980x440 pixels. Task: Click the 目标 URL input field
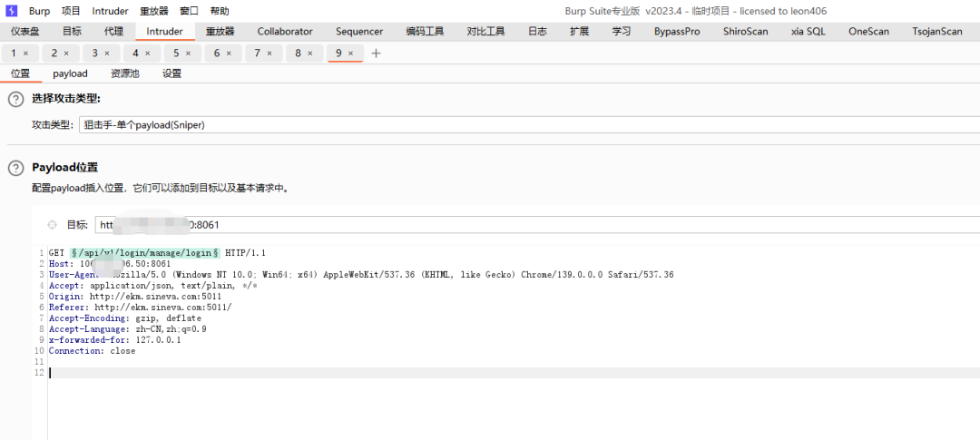point(537,225)
